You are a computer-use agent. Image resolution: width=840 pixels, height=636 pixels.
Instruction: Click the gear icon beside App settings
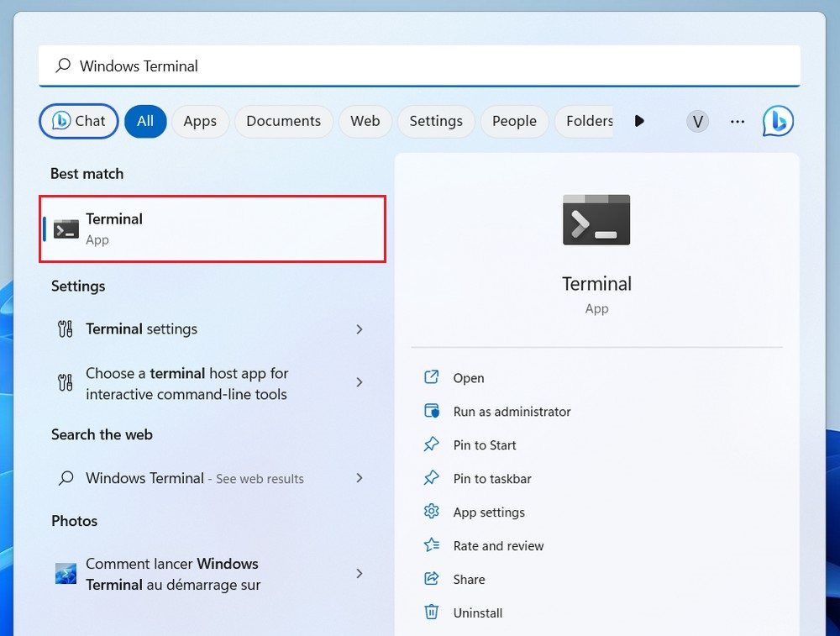tap(431, 512)
